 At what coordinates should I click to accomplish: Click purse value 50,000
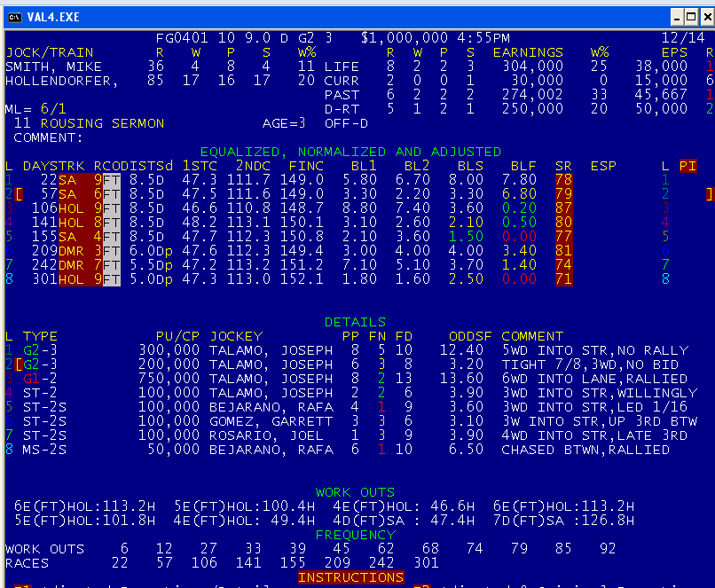173,450
